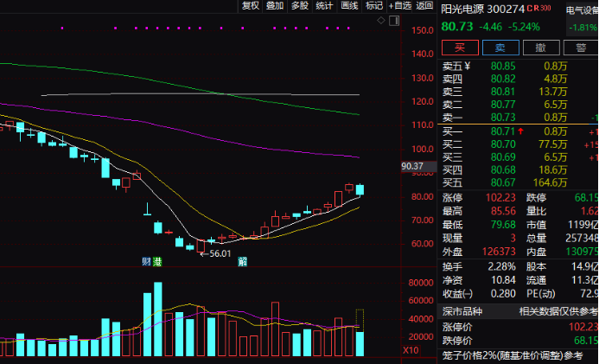Click the 卖二 price 80.77
The image size is (599, 364).
click(x=503, y=105)
